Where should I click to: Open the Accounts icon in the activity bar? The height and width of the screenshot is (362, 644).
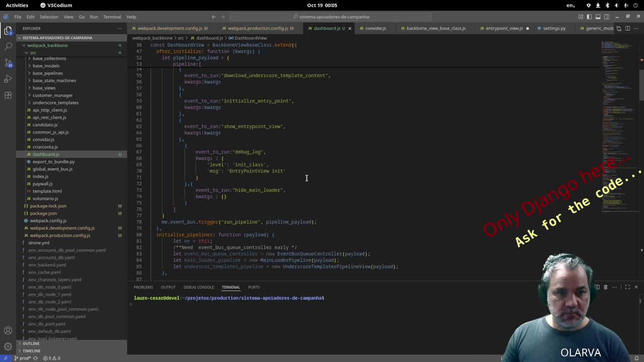[8, 331]
